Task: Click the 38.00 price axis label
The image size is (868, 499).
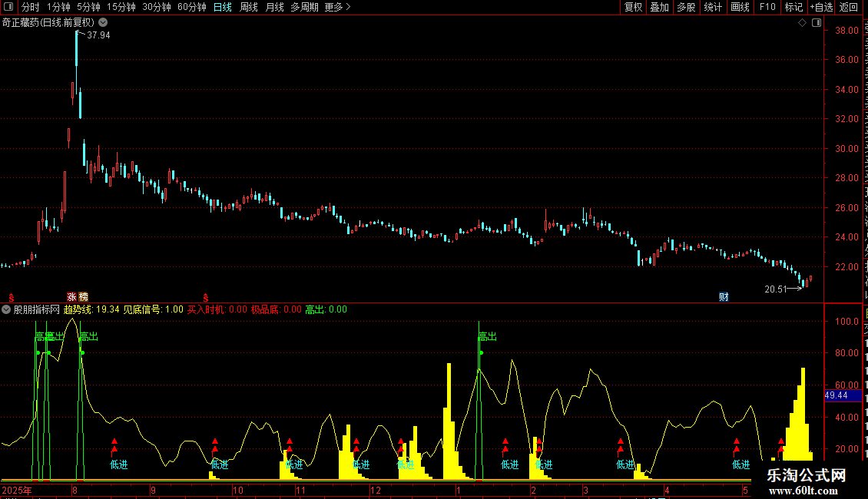Action: tap(847, 31)
